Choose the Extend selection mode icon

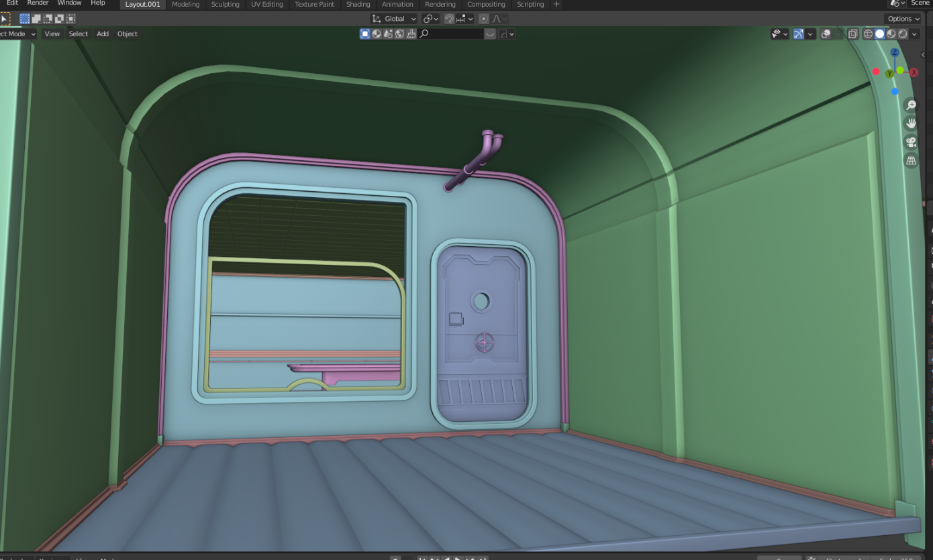click(x=36, y=19)
